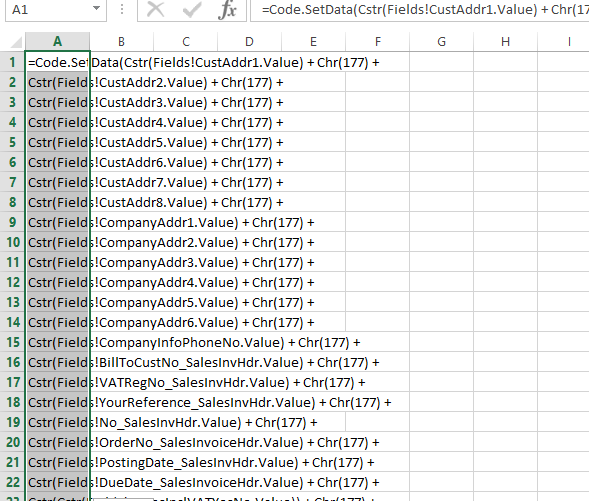This screenshot has width=589, height=501.
Task: Select column C header
Action: [x=186, y=41]
